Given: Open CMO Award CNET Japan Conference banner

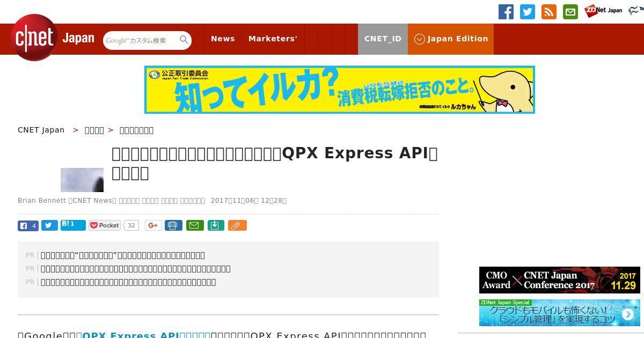Looking at the screenshot, I should click(x=560, y=280).
